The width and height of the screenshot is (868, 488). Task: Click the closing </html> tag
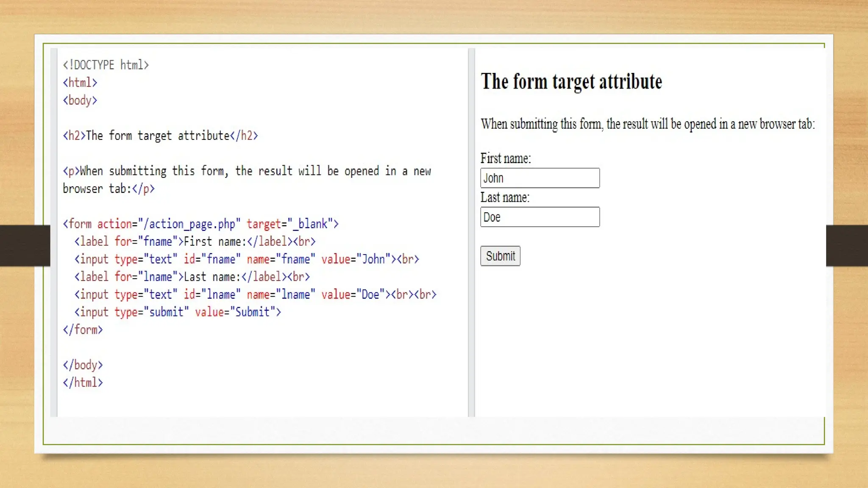point(83,383)
